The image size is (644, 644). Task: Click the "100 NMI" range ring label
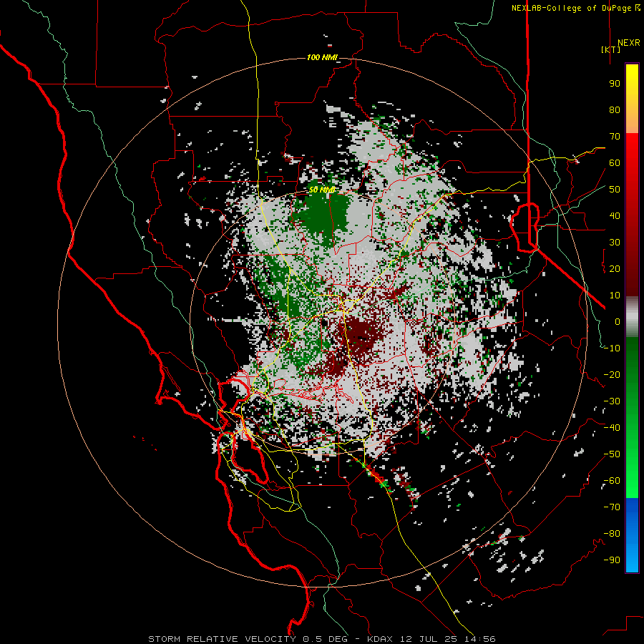coord(322,57)
